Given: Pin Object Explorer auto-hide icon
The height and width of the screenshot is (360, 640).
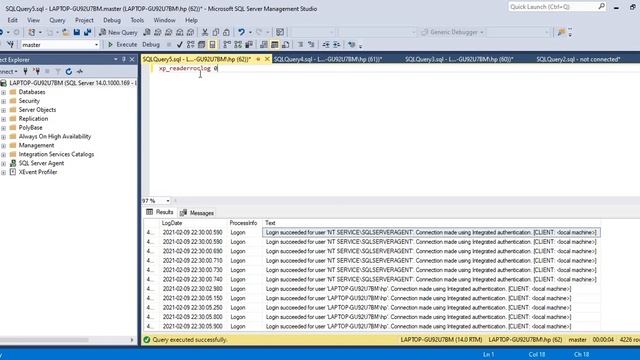Looking at the screenshot, I should point(124,59).
